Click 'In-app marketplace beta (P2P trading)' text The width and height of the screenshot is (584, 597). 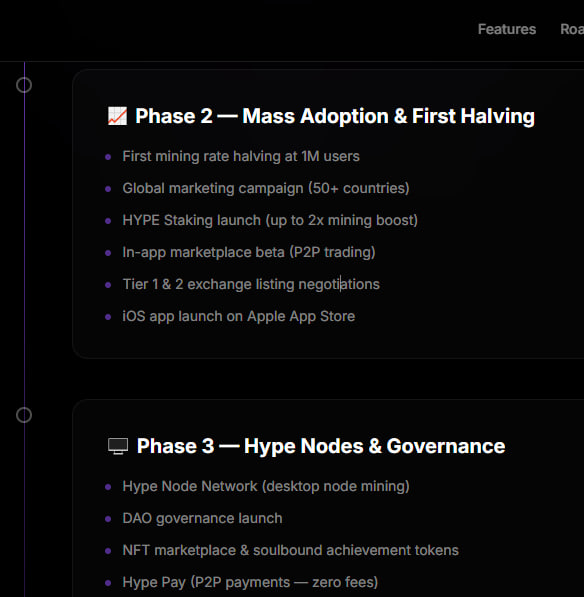pyautogui.click(x=249, y=252)
